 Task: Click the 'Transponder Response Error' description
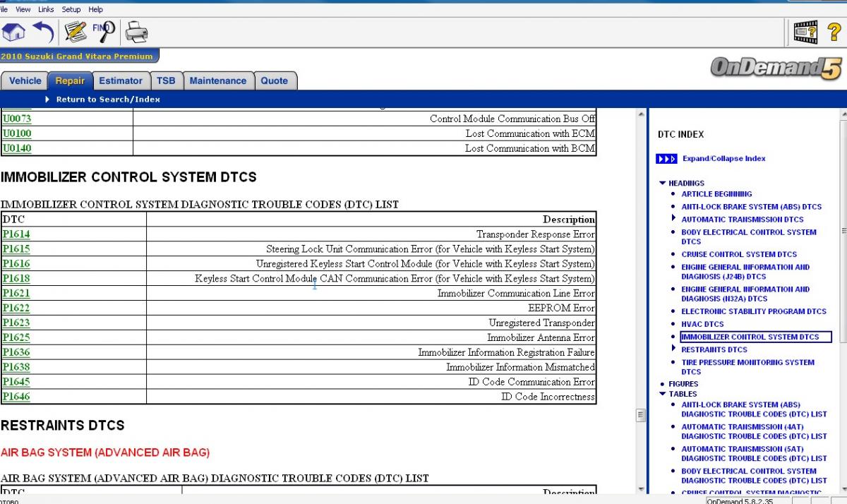click(x=536, y=234)
